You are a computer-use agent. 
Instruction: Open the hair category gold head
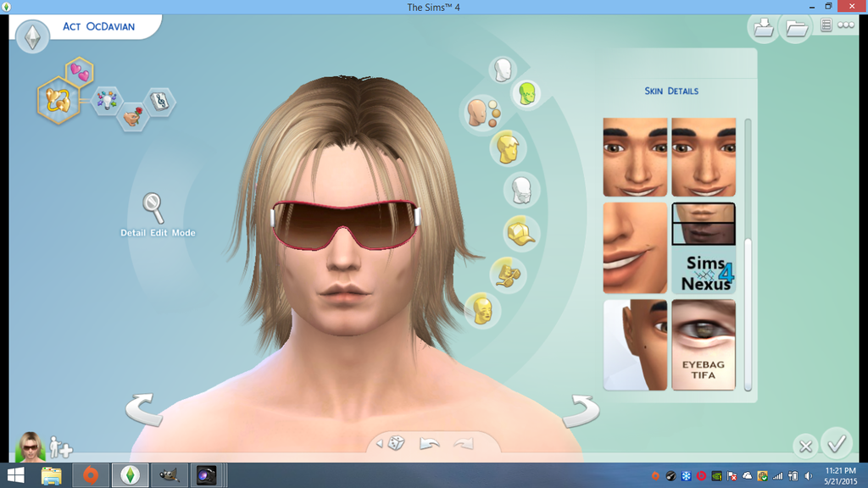point(508,148)
